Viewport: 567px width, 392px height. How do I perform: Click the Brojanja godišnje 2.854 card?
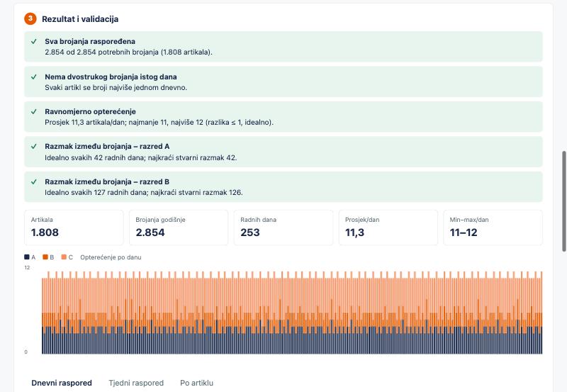(x=179, y=228)
